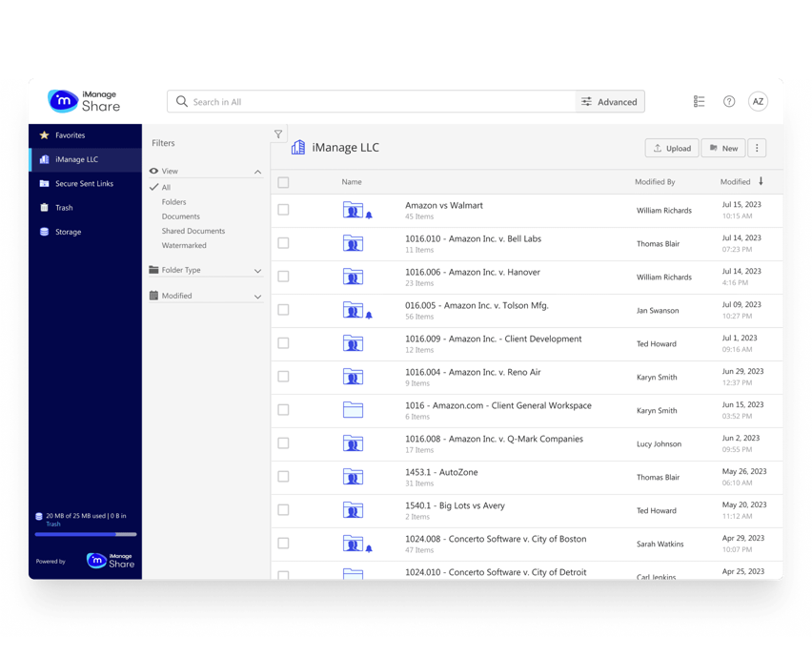812x658 pixels.
Task: Click the Storage database sidebar icon
Action: point(44,232)
